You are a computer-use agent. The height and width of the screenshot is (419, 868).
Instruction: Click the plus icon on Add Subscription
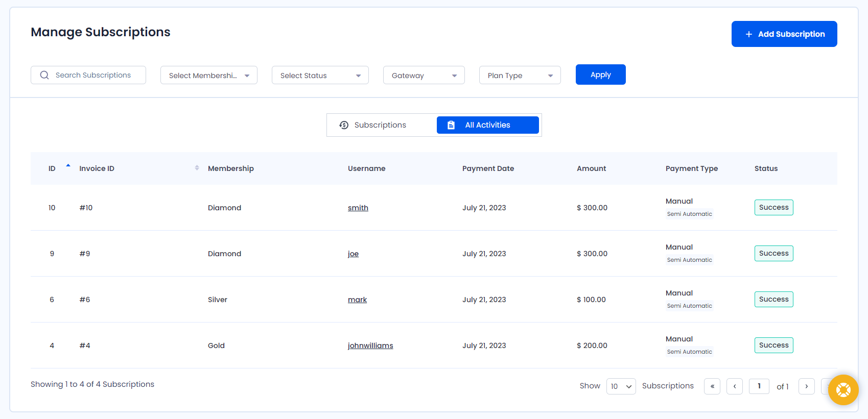pyautogui.click(x=748, y=34)
